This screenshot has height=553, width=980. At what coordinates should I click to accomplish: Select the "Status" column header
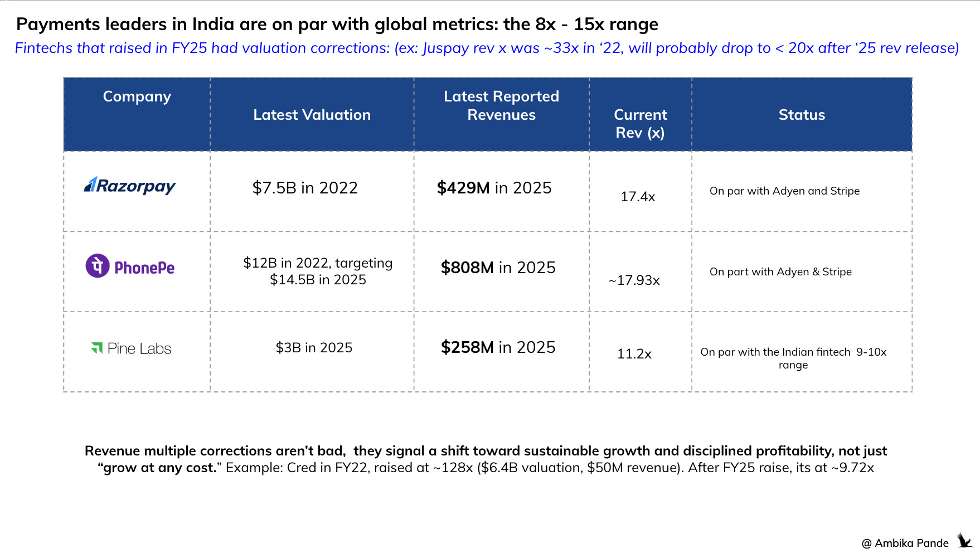pyautogui.click(x=802, y=115)
